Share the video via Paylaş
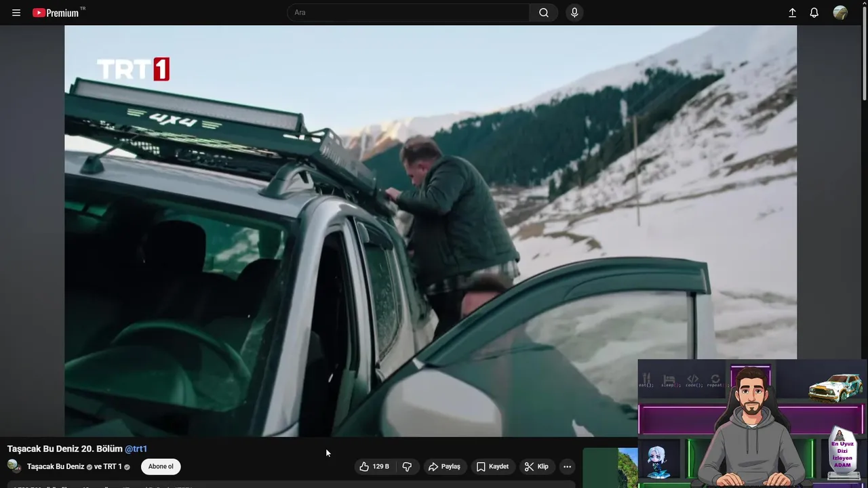This screenshot has width=868, height=488. [444, 466]
